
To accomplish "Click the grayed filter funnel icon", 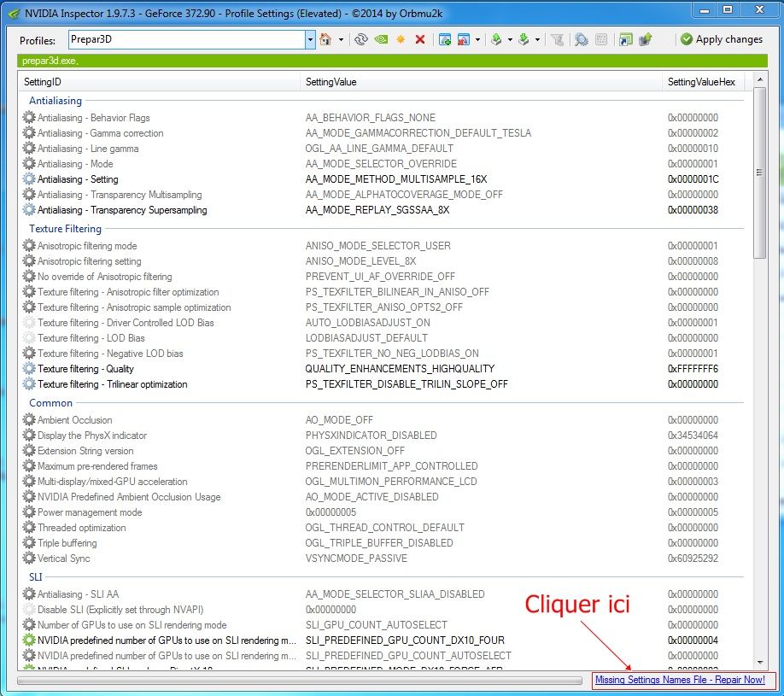I will click(x=557, y=39).
